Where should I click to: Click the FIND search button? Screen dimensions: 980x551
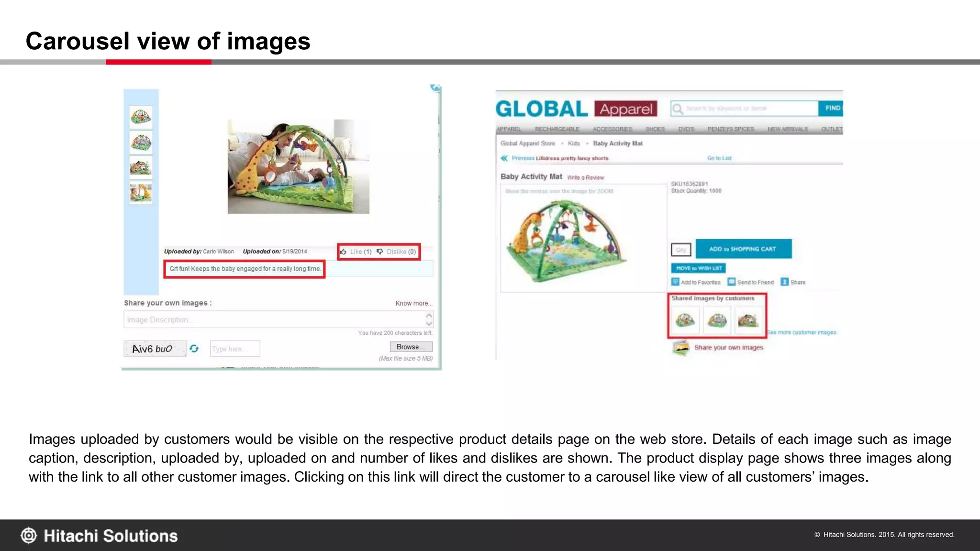click(831, 108)
